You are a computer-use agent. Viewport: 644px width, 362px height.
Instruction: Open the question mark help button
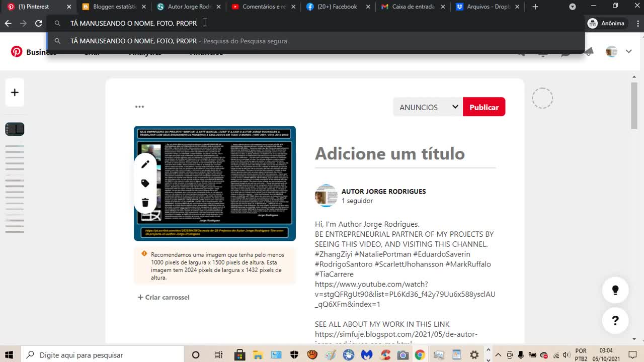point(615,320)
